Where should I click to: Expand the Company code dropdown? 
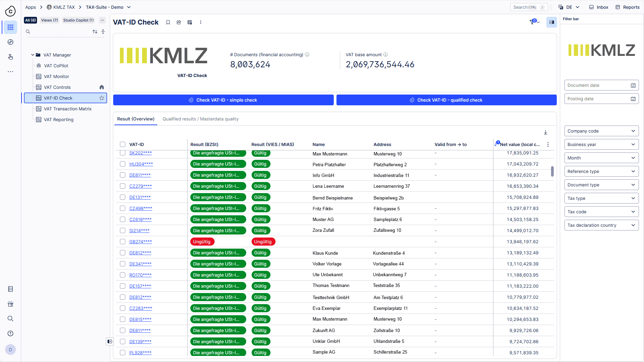click(x=601, y=131)
